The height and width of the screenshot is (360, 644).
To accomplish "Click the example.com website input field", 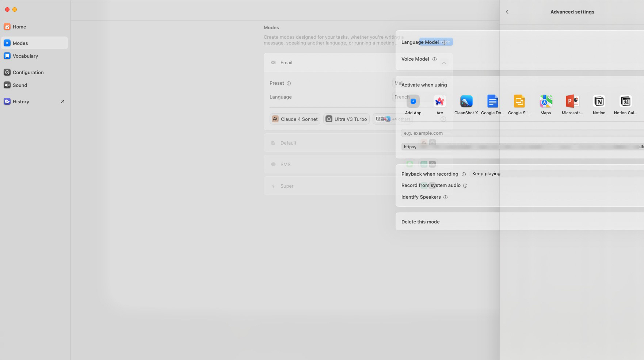I will pos(523,133).
